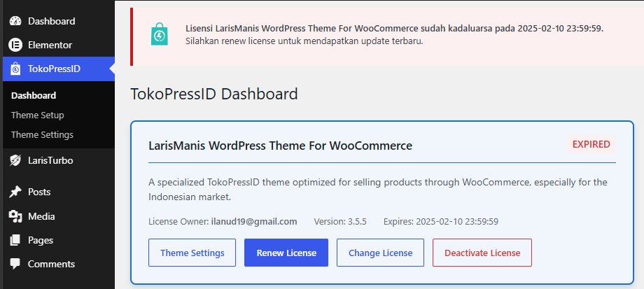Click the EXPIRED status badge

click(x=591, y=144)
